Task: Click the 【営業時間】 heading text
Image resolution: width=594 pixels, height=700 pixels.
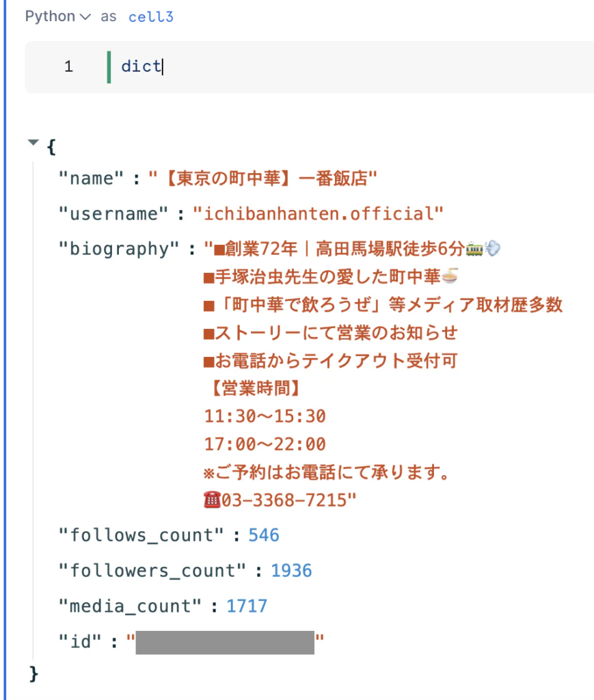Action: click(x=256, y=388)
